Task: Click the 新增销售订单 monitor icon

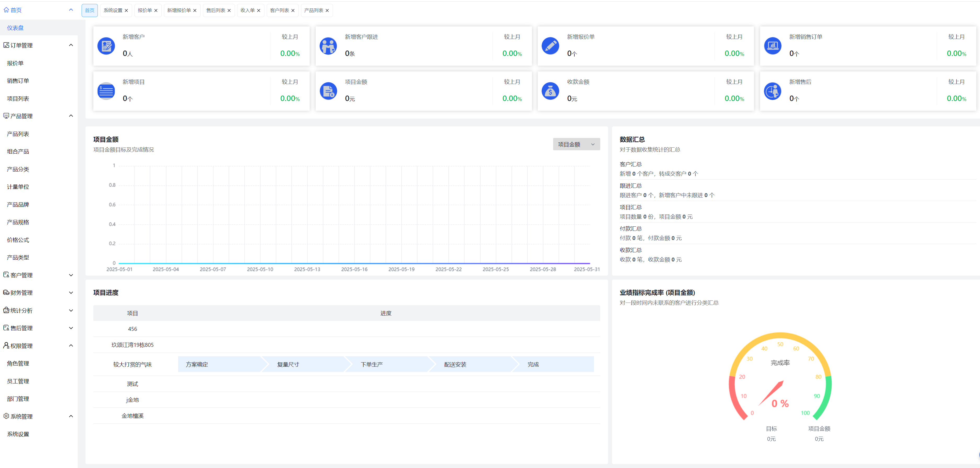Action: pyautogui.click(x=772, y=46)
